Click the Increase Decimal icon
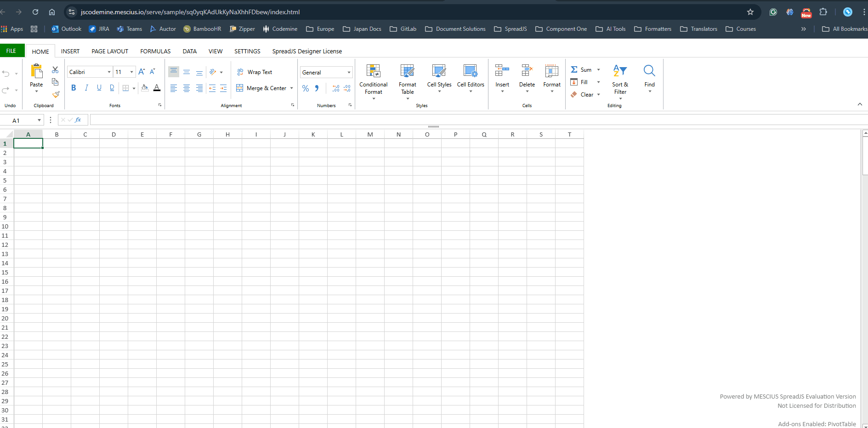 click(x=336, y=88)
